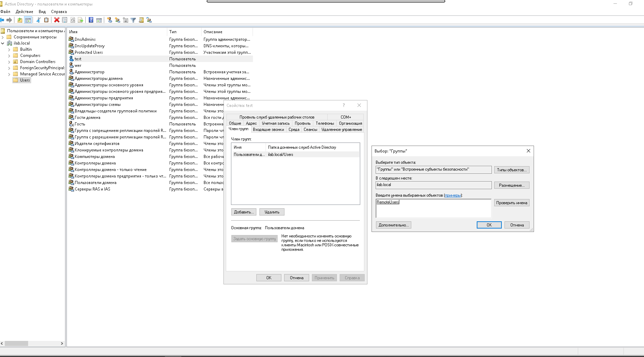
Task: Toggle show/hide action pane icon
Action: (x=99, y=20)
